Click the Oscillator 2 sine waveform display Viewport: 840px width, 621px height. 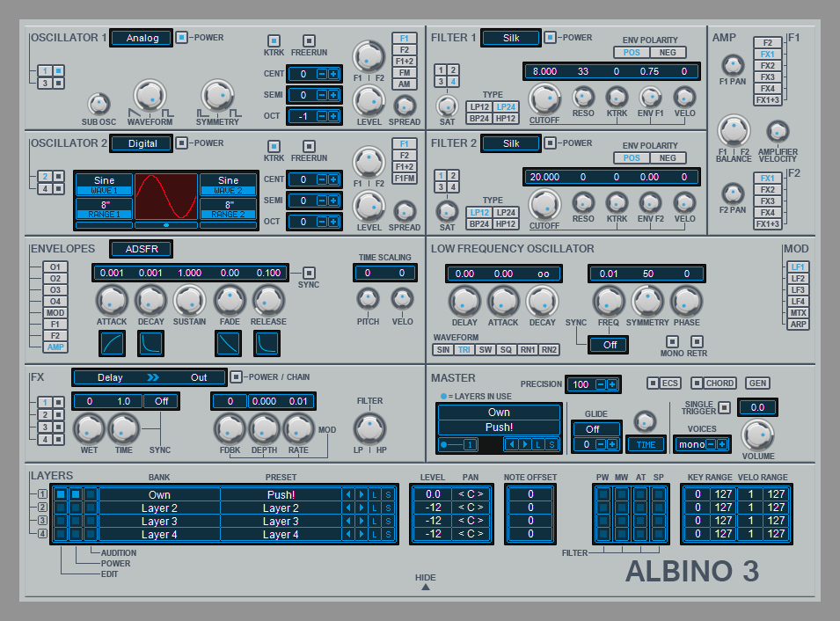(166, 197)
